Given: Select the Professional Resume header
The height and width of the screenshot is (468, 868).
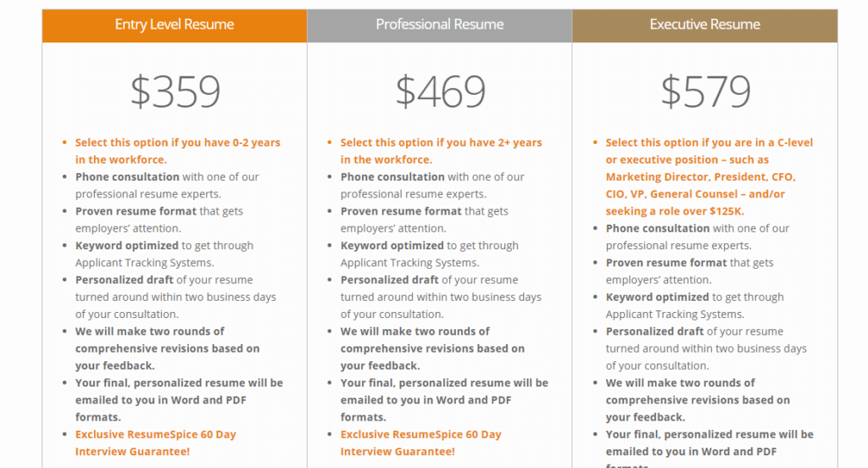Looking at the screenshot, I should (x=440, y=25).
